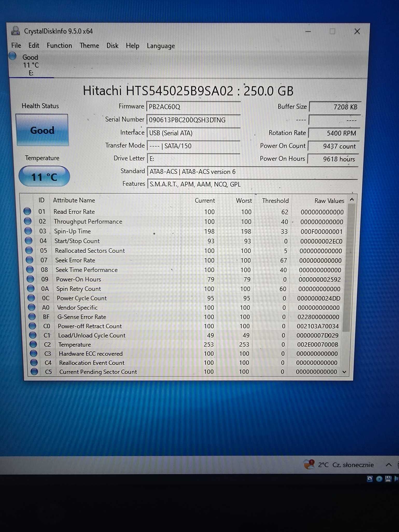This screenshot has width=399, height=532.
Task: Click status circle for Reallocated Sectors Count
Action: pos(29,250)
